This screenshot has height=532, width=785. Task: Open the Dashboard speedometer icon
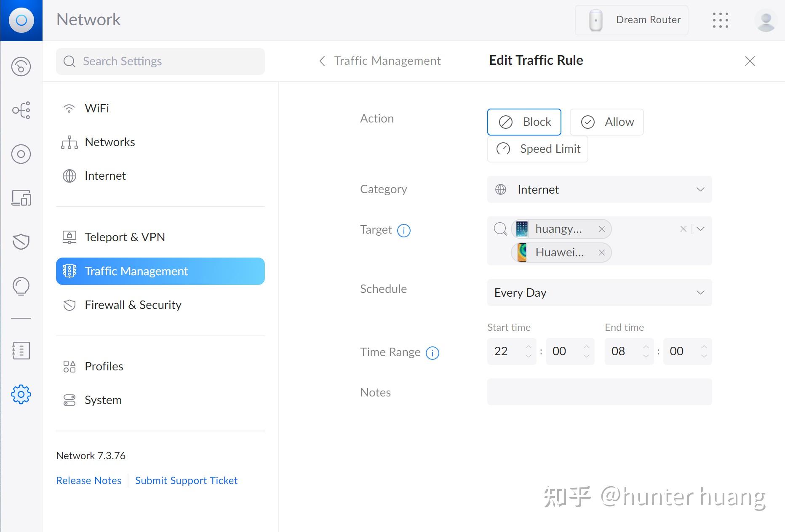[21, 66]
